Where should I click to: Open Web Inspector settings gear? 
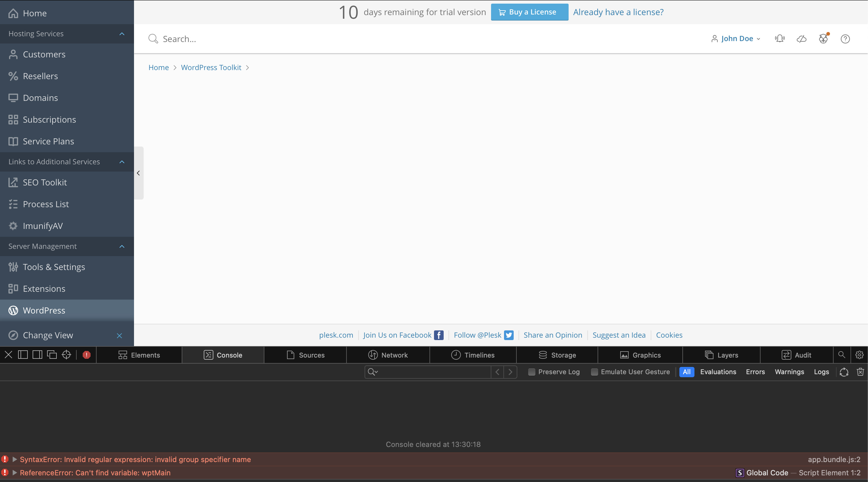(859, 355)
